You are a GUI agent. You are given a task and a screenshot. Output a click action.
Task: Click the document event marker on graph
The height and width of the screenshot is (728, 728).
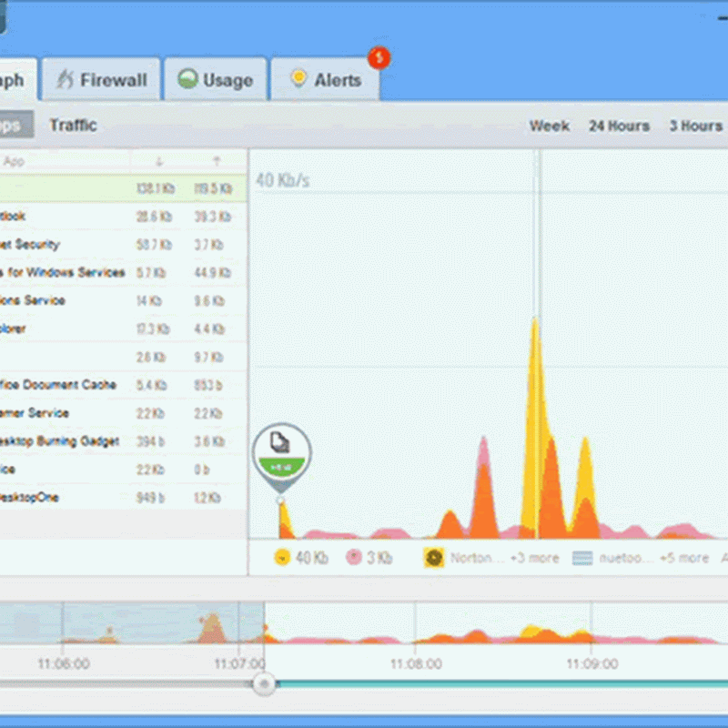coord(281,457)
